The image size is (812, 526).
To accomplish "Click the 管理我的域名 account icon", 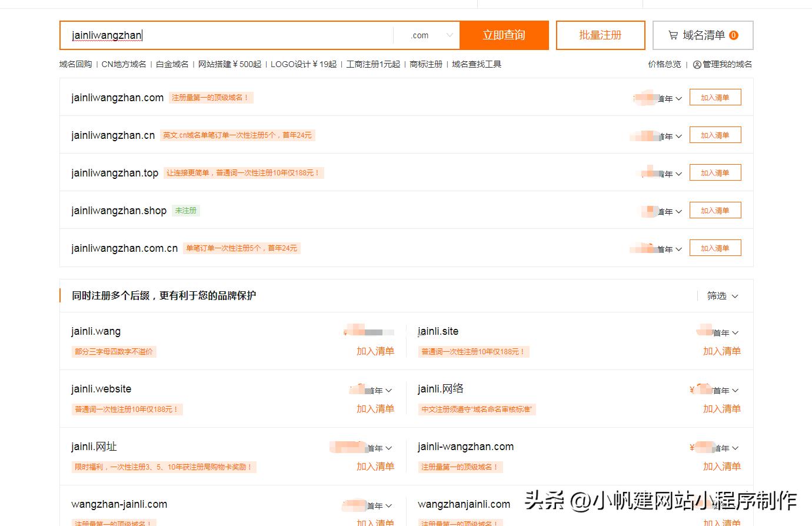I will pyautogui.click(x=697, y=64).
